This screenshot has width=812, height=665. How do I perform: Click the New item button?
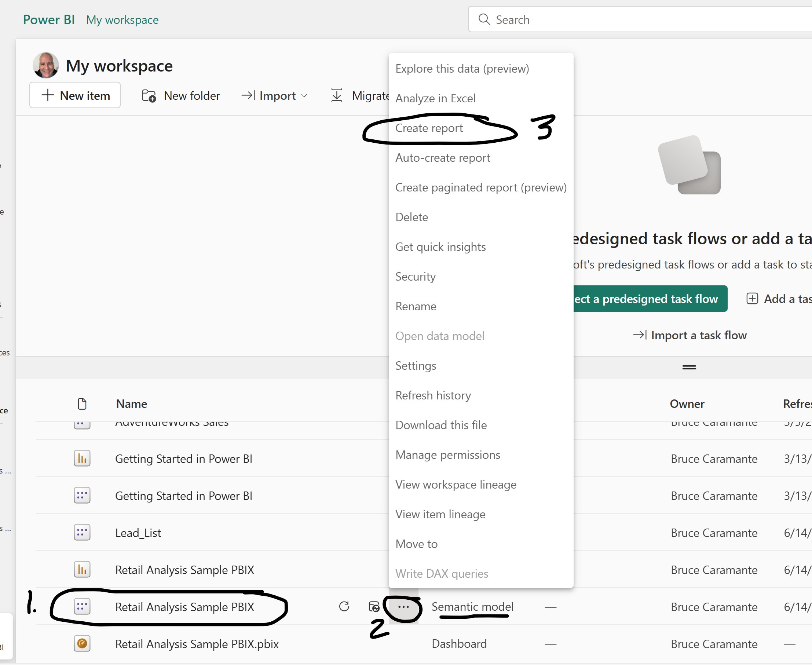coord(75,95)
